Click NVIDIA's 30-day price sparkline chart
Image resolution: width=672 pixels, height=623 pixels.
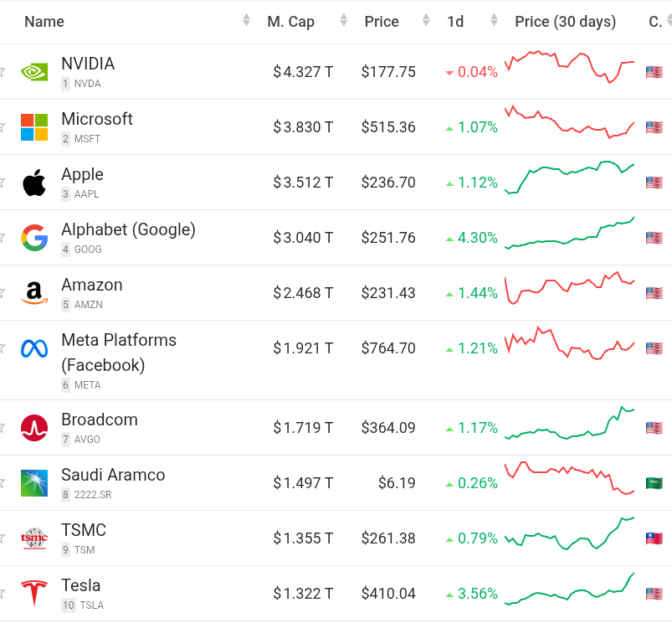569,68
